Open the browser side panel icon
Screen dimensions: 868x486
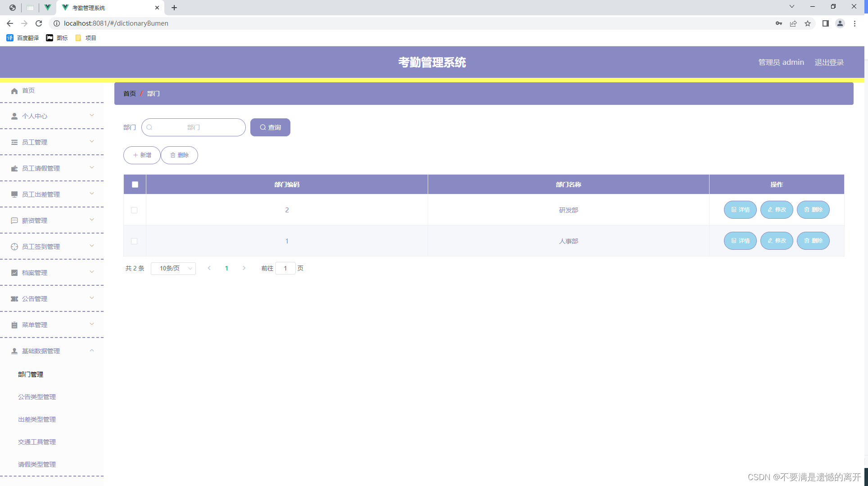pyautogui.click(x=825, y=23)
